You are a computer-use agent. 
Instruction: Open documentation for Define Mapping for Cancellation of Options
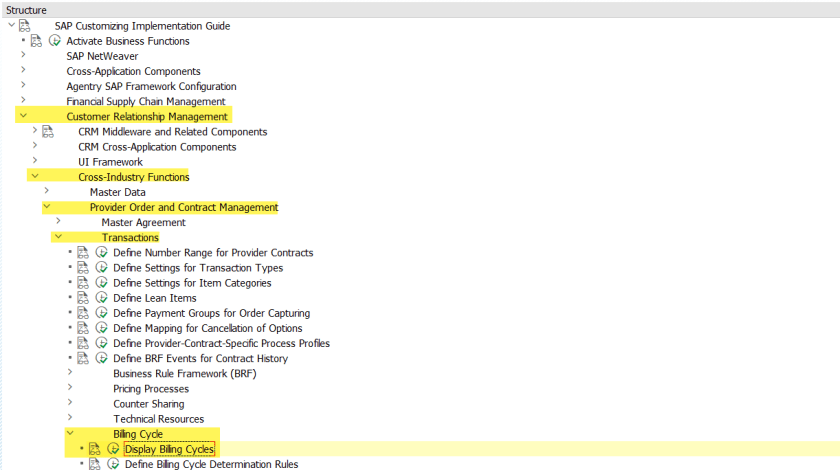[83, 327]
